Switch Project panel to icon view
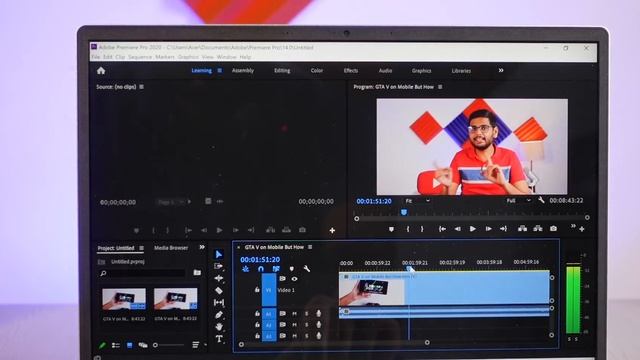This screenshot has height=360, width=640. click(129, 345)
